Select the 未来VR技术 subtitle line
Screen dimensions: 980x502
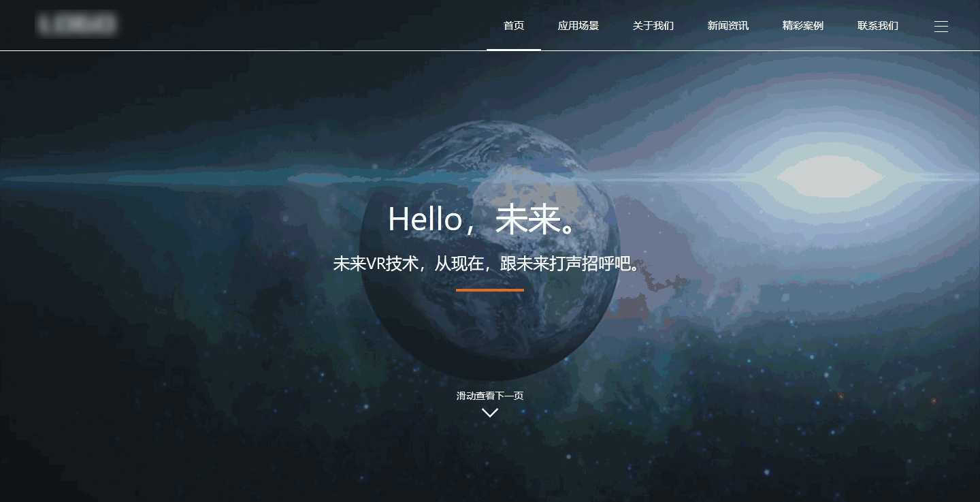490,264
